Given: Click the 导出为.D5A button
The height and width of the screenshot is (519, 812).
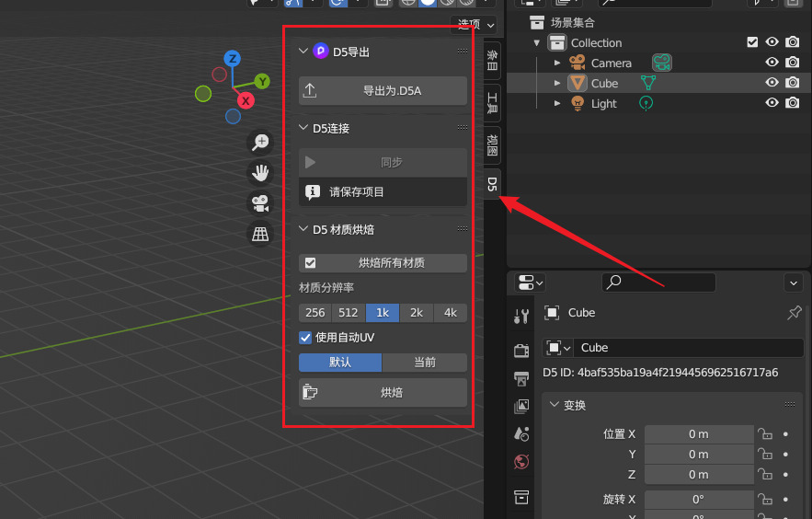Looking at the screenshot, I should pos(383,91).
